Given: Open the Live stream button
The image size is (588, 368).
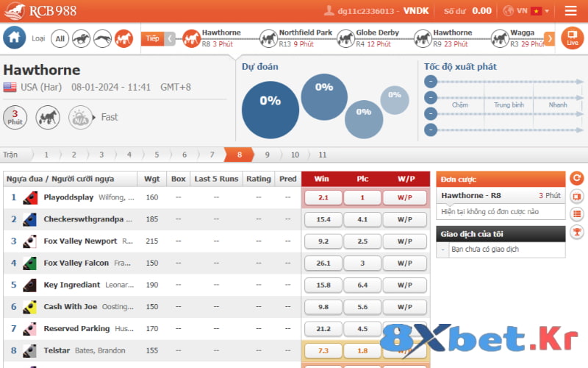Looking at the screenshot, I should 572,38.
